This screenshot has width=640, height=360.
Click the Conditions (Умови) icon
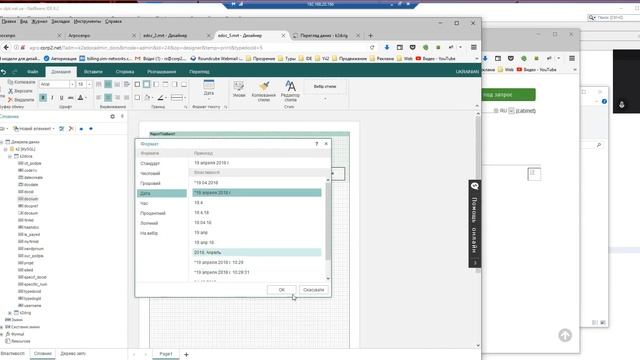click(239, 89)
